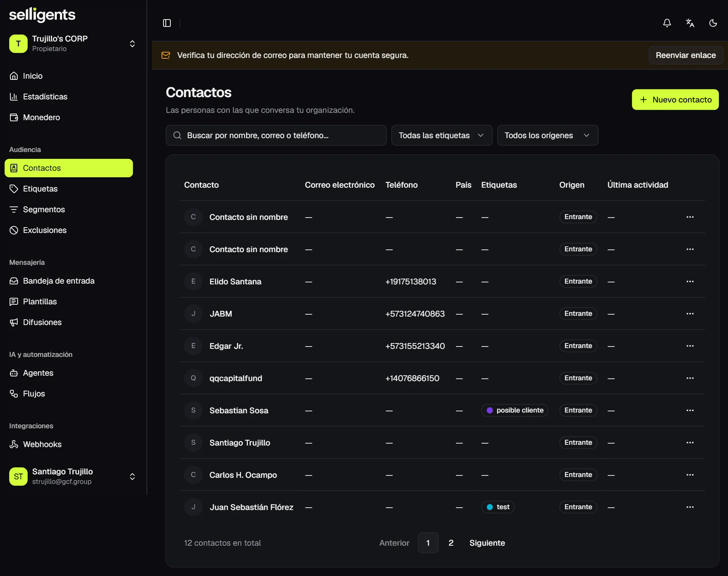Open Webhooks in the sidebar
Screen dimensions: 728x576
[x=69, y=444]
